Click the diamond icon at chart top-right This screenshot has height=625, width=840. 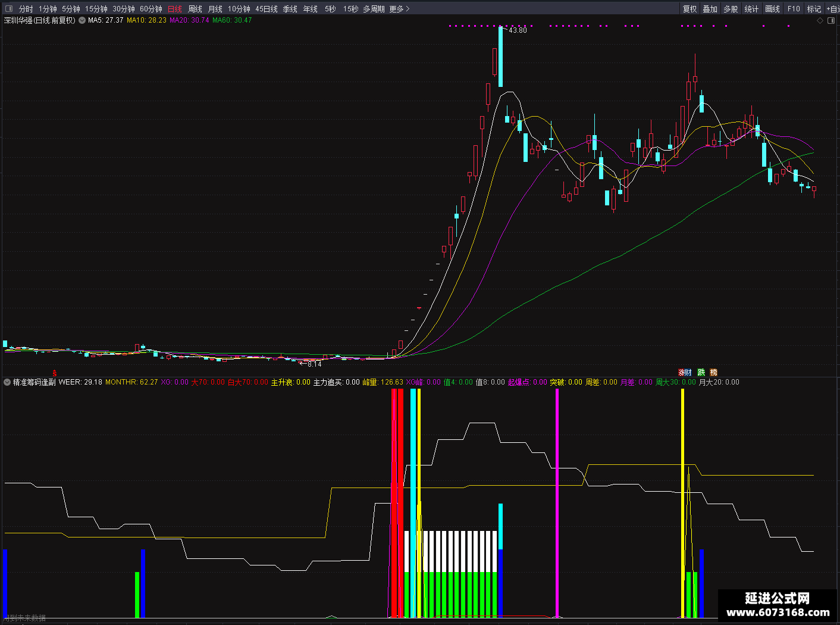pyautogui.click(x=820, y=20)
